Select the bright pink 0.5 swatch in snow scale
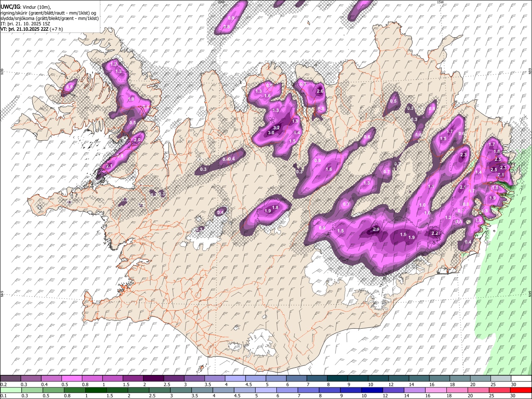This screenshot has width=532, height=399. click(x=72, y=378)
